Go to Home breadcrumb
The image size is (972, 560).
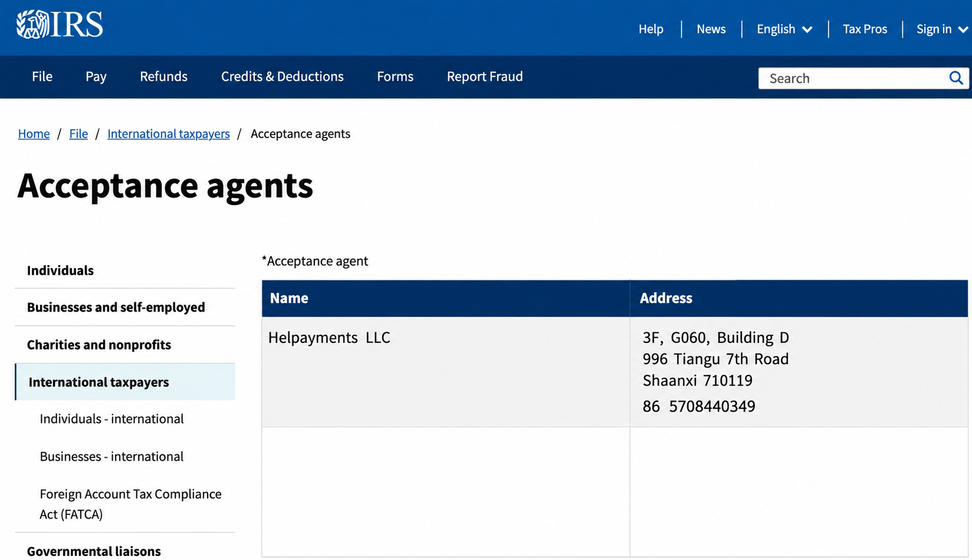[34, 134]
